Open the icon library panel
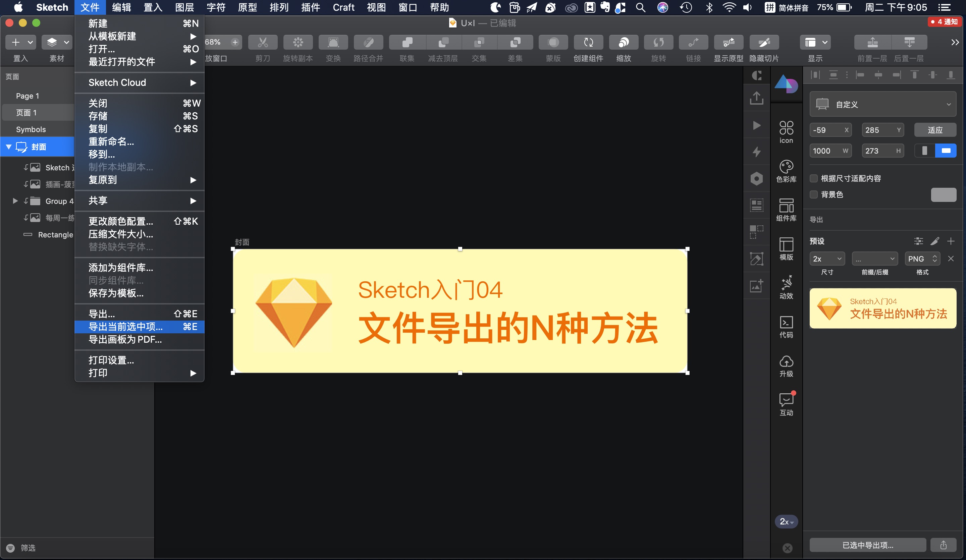This screenshot has height=560, width=966. pyautogui.click(x=786, y=132)
